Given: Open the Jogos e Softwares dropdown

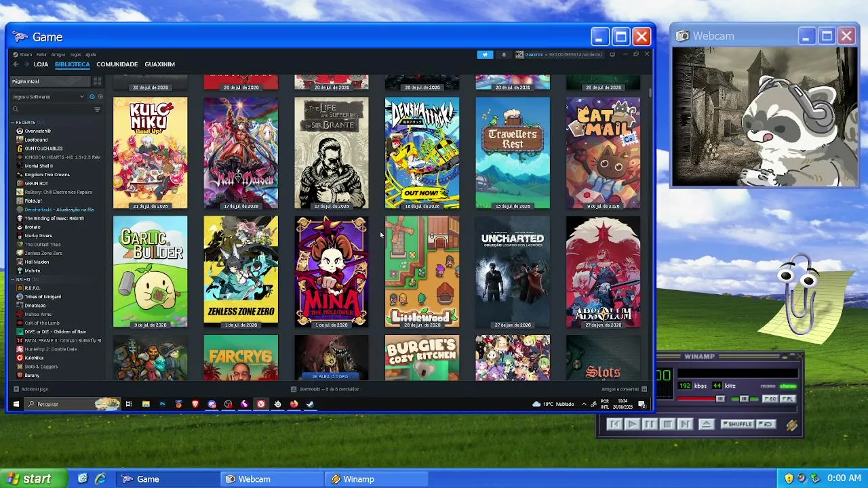Looking at the screenshot, I should pyautogui.click(x=47, y=97).
